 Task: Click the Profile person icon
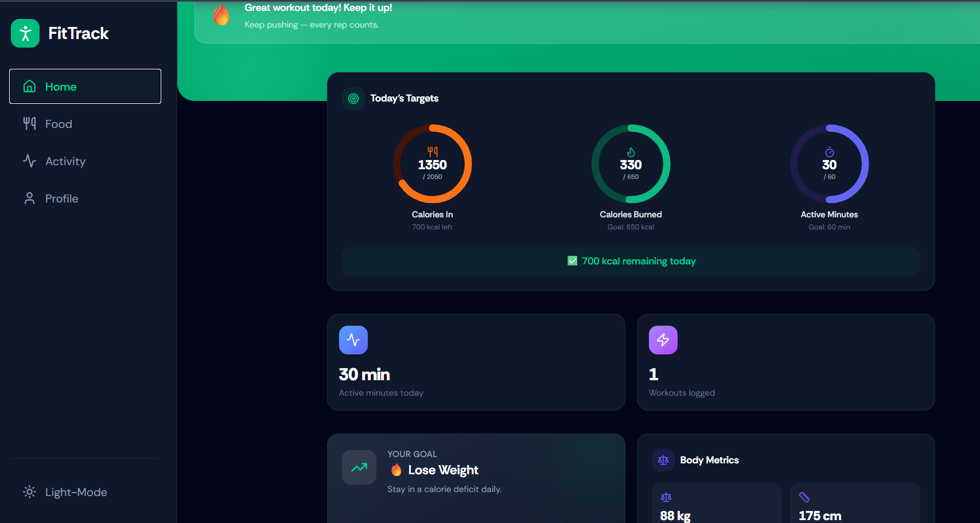point(29,198)
